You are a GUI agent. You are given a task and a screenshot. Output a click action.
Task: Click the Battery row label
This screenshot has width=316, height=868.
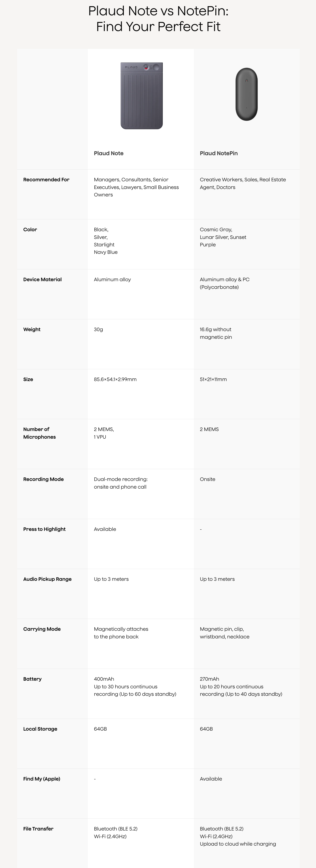(x=32, y=679)
